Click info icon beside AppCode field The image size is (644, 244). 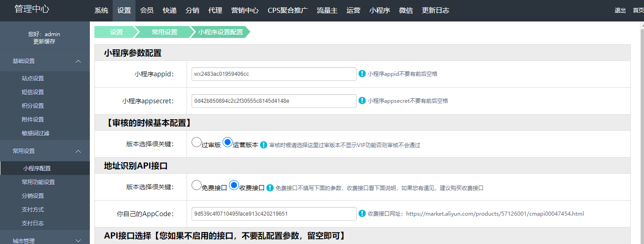(362, 213)
